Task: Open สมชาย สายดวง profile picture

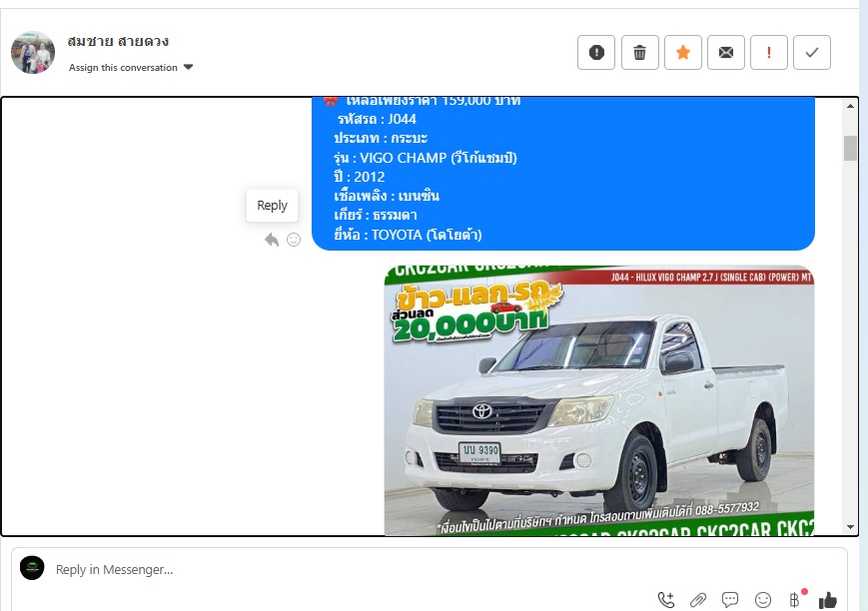Action: coord(33,53)
